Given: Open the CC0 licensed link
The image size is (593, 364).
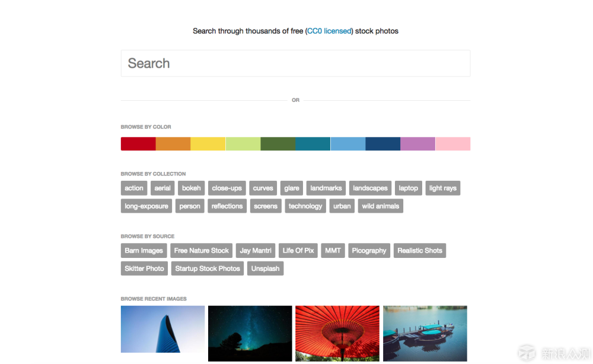Looking at the screenshot, I should tap(329, 31).
